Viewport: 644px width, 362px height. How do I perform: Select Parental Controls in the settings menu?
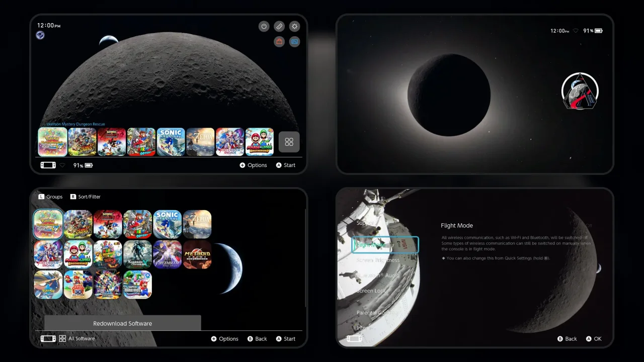click(377, 312)
